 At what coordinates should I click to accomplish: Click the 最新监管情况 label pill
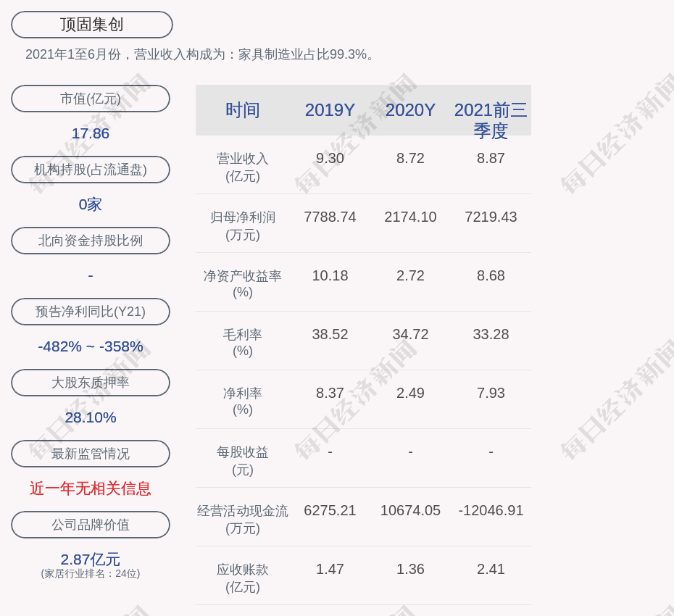point(91,454)
